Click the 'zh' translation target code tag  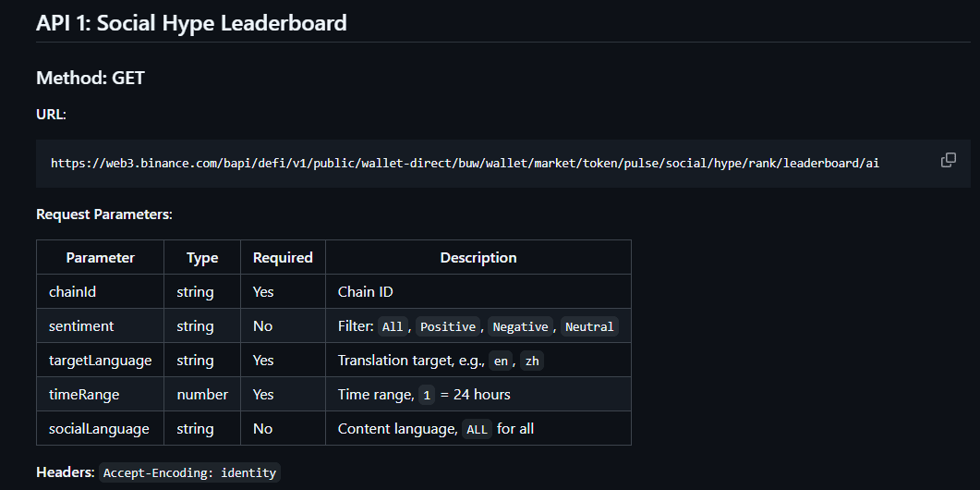[x=532, y=361]
